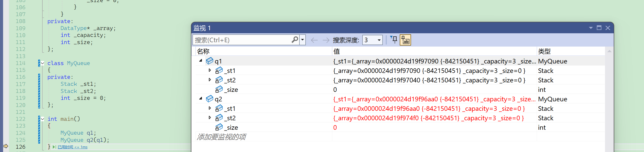Screen dimensions: 644x152
Task: Click the 值 column header
Action: [x=434, y=51]
